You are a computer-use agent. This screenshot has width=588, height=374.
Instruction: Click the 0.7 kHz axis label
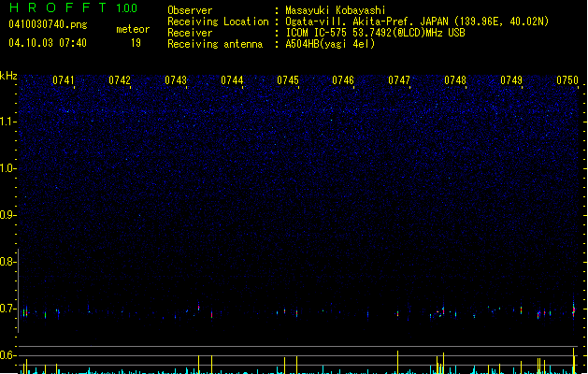tap(7, 309)
